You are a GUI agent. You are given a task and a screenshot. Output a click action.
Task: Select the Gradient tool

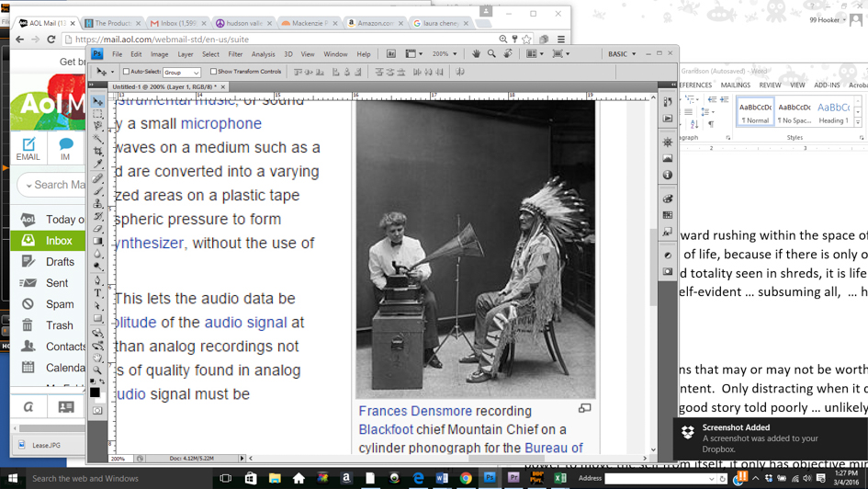[x=97, y=241]
